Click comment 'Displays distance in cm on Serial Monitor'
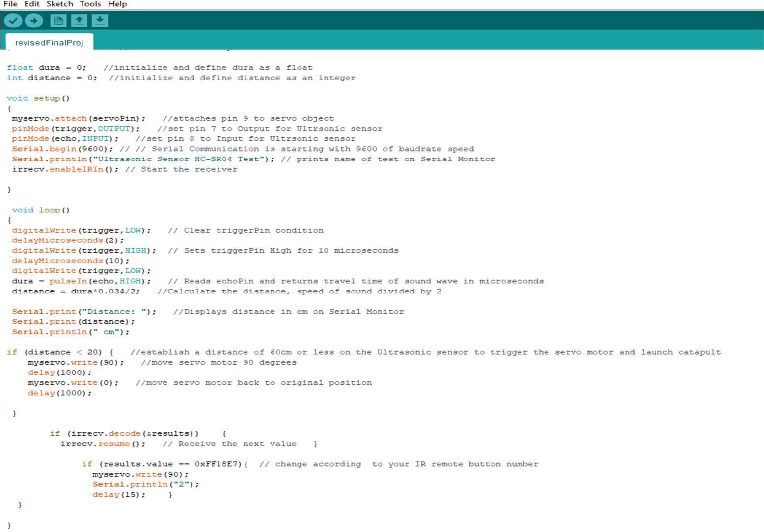Image resolution: width=764 pixels, height=532 pixels. click(x=289, y=312)
